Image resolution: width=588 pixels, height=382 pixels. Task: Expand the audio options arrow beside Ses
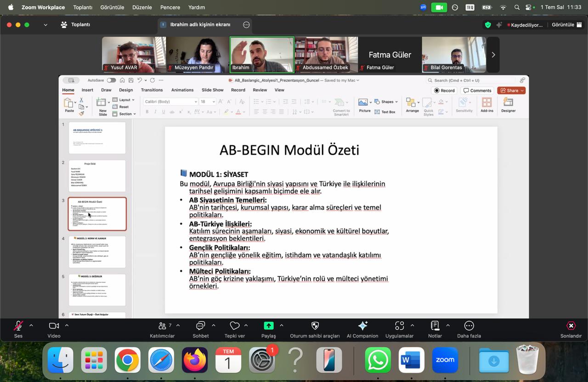(x=31, y=325)
